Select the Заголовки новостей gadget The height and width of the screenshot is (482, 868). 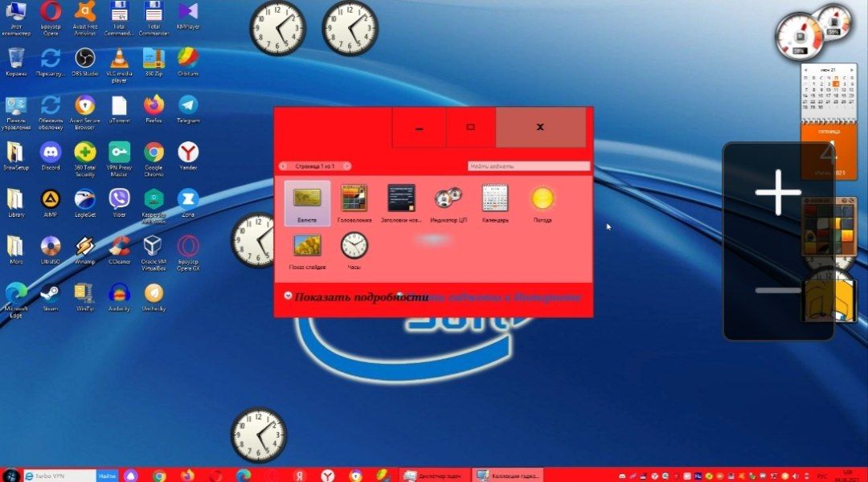401,203
